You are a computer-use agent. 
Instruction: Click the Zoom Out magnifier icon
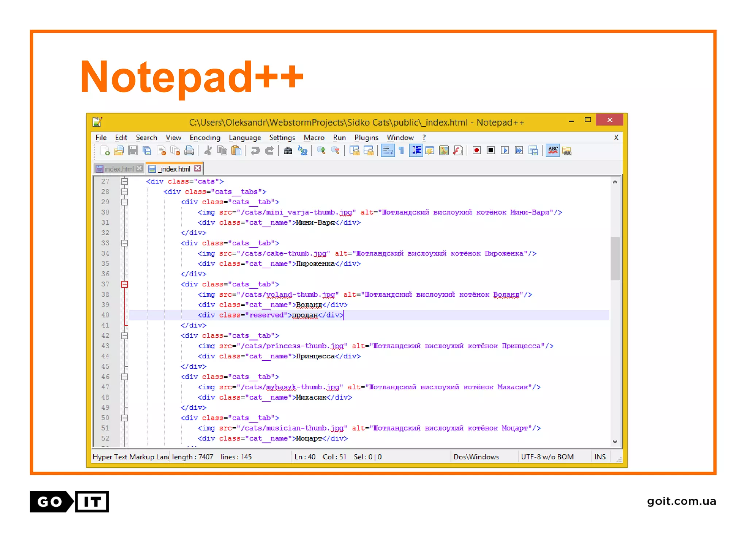tap(335, 151)
